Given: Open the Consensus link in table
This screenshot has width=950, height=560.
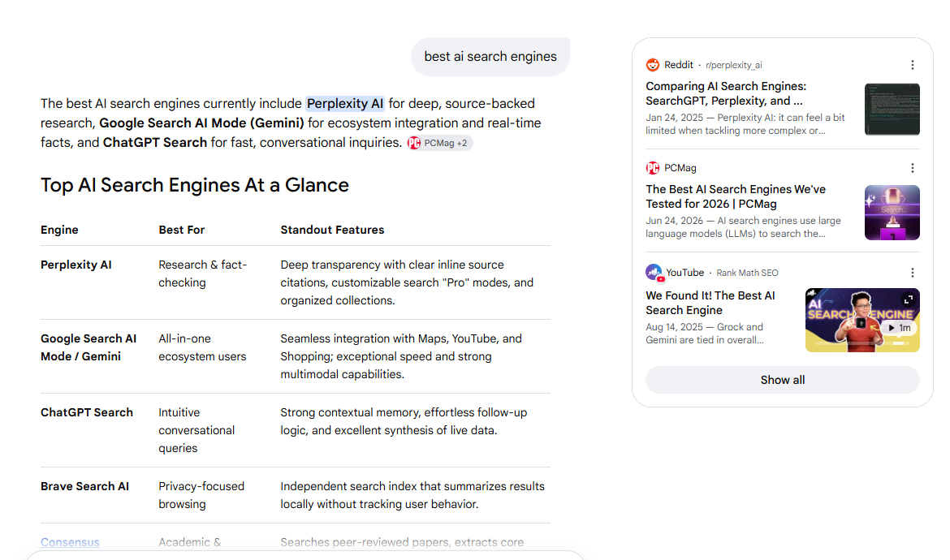Looking at the screenshot, I should [x=70, y=542].
